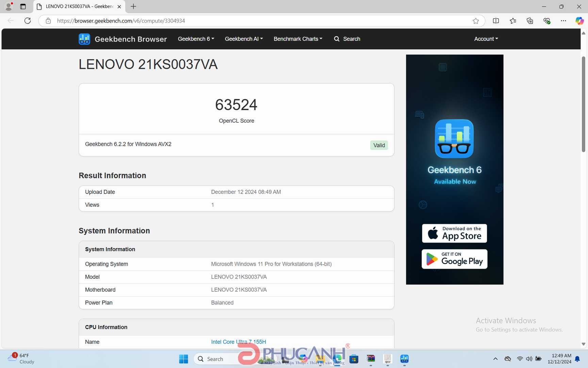Click Download on the App Store badge
Viewport: 588px width, 368px height.
point(454,233)
